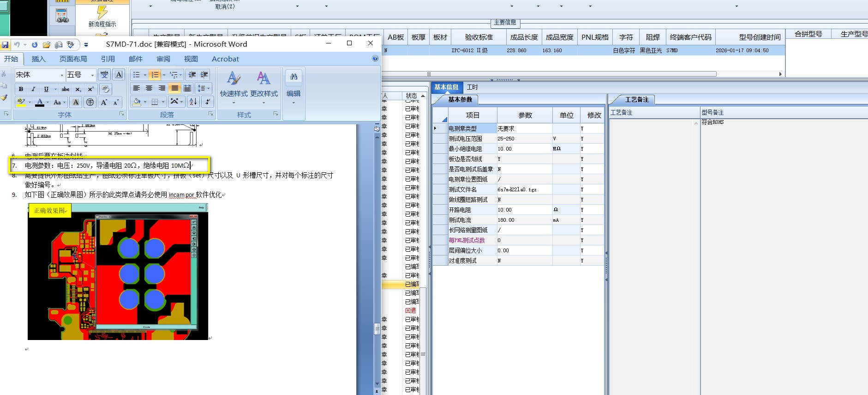Toggle bold formatting in Word
Viewport: 868px width, 395px height.
[x=21, y=89]
